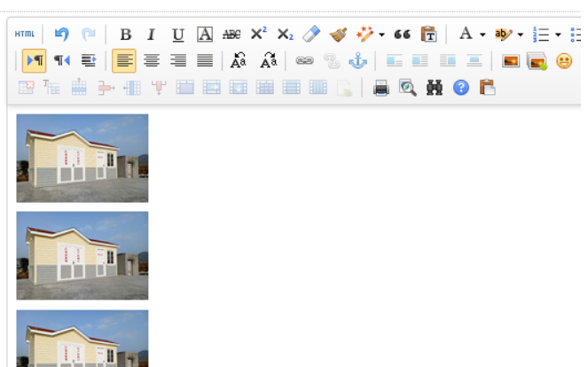The height and width of the screenshot is (367, 588).
Task: Click the HTML source view button
Action: tap(25, 35)
